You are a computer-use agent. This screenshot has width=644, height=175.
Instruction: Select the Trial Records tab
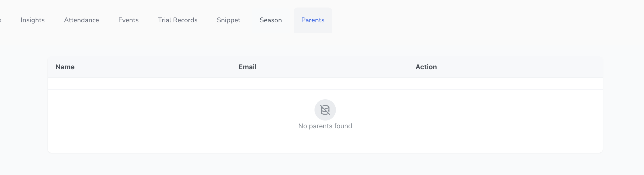pyautogui.click(x=178, y=20)
